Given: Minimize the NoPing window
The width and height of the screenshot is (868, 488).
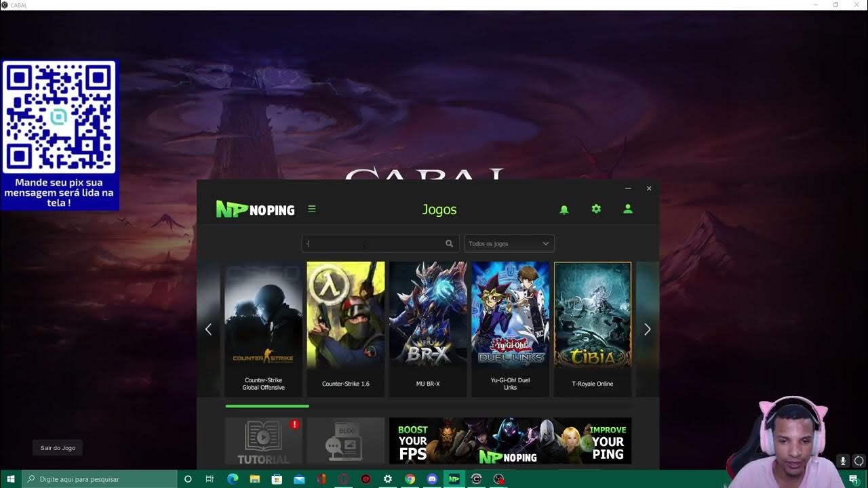Looking at the screenshot, I should [x=628, y=188].
